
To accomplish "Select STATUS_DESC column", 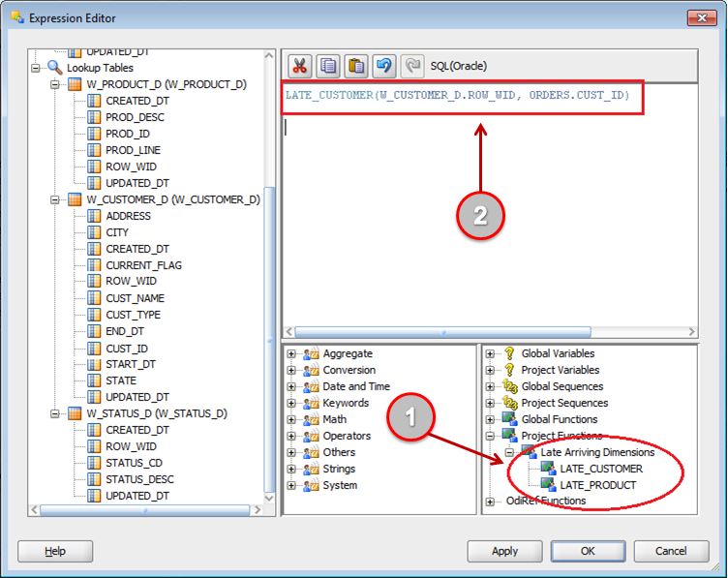I will [139, 479].
